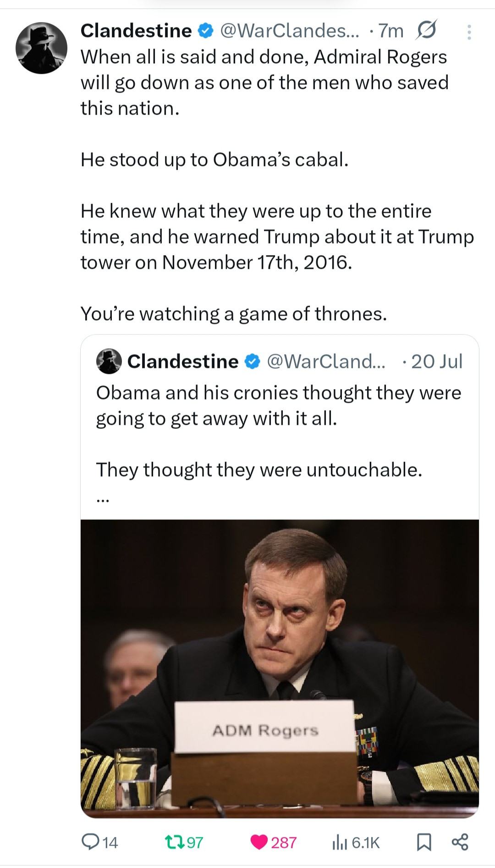495x868 pixels.
Task: Open the quoted tweet text about Obama's cronies
Action: click(278, 406)
